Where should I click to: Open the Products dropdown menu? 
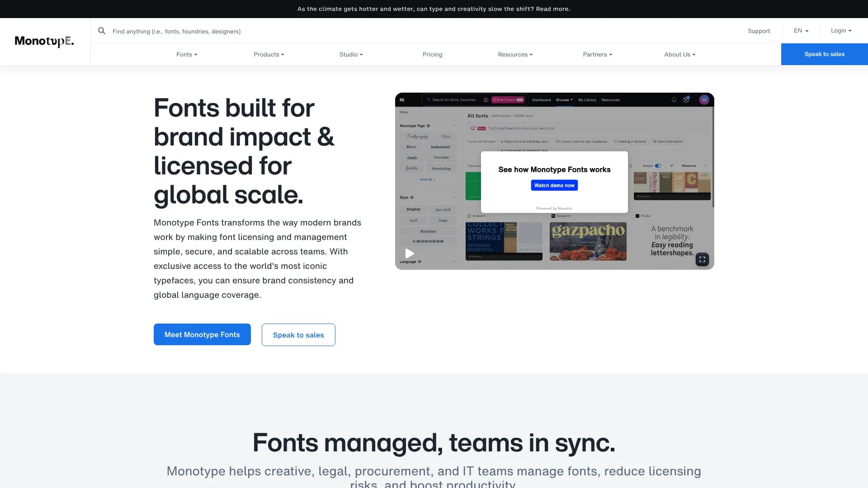269,54
